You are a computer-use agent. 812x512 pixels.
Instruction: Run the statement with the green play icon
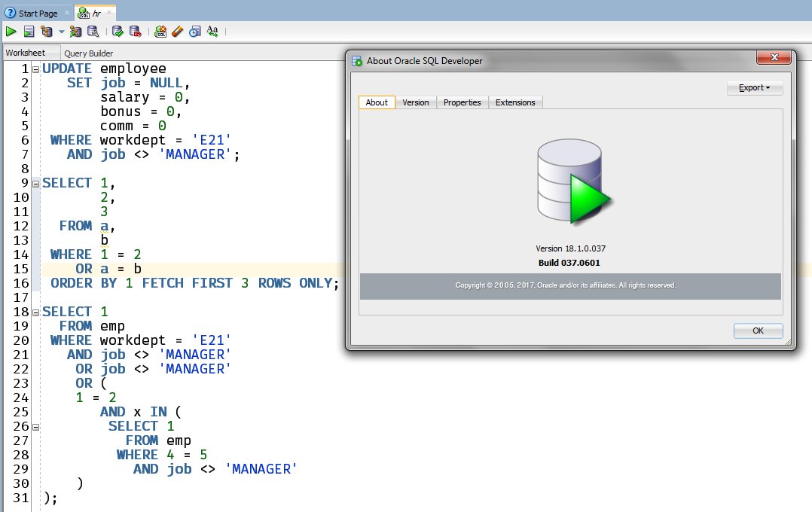(x=11, y=32)
